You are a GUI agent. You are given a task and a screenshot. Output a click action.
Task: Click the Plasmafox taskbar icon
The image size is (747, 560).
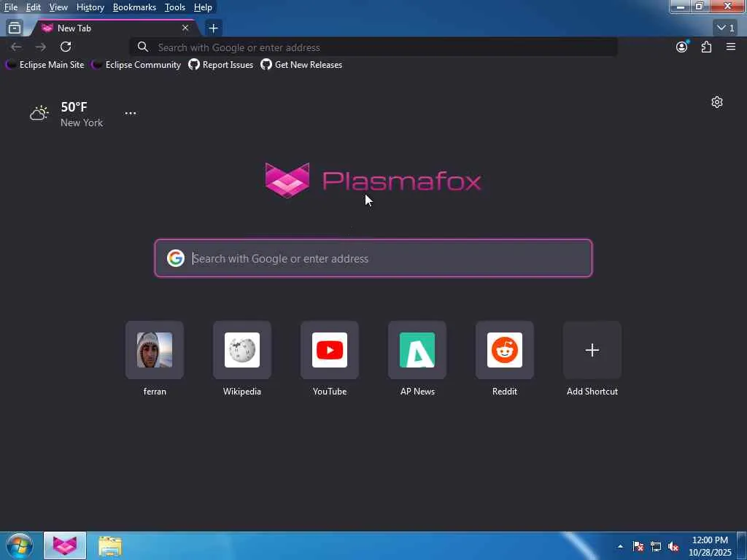pyautogui.click(x=65, y=545)
